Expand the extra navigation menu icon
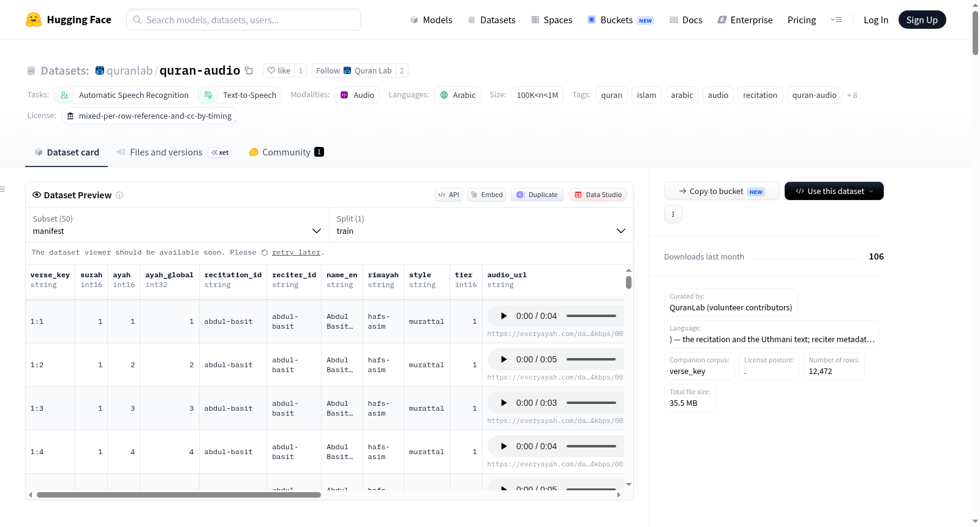Image resolution: width=980 pixels, height=527 pixels. 836,20
